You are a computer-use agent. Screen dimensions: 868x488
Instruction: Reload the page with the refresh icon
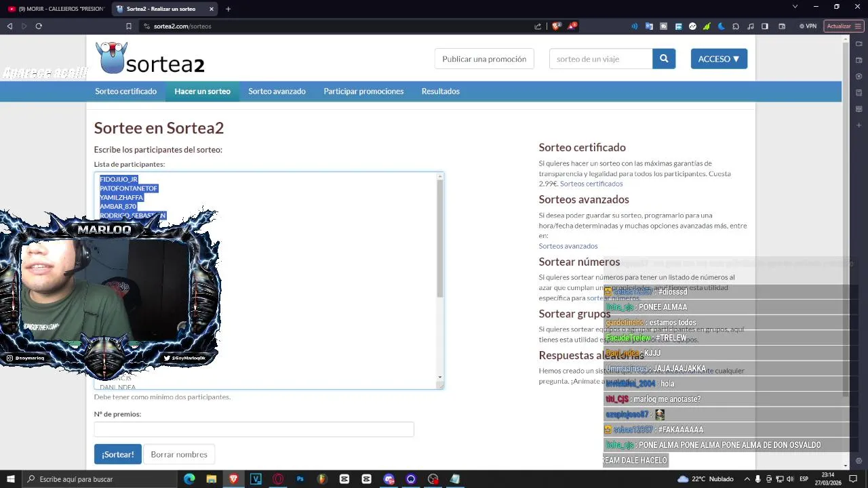pos(39,26)
